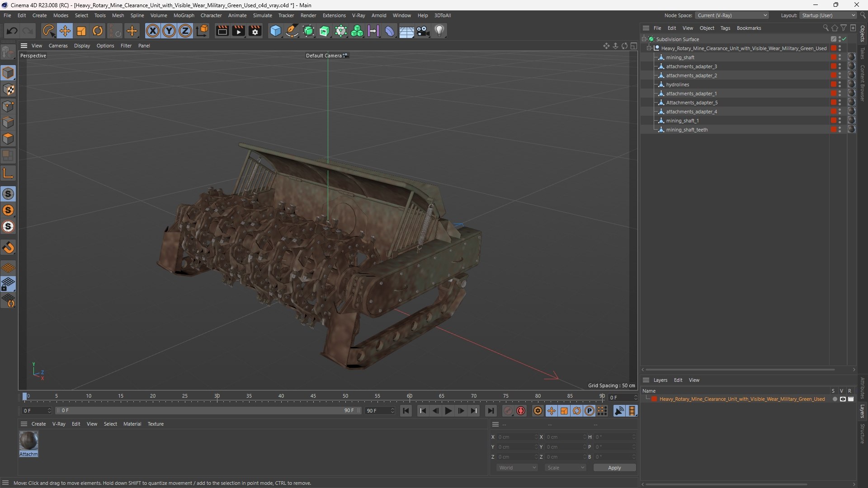Screen dimensions: 868x488
Task: Toggle visibility eye for layer Heavy_Rotary_Mine
Action: point(843,399)
